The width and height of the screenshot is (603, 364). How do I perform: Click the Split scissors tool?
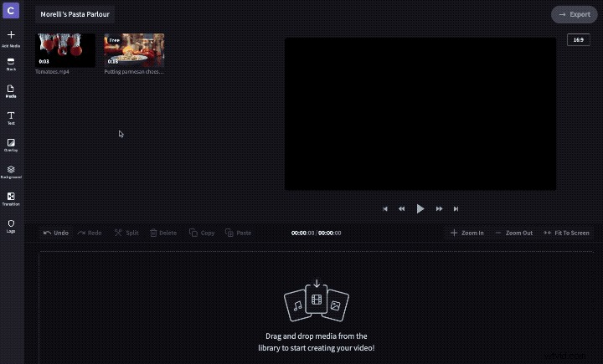126,233
